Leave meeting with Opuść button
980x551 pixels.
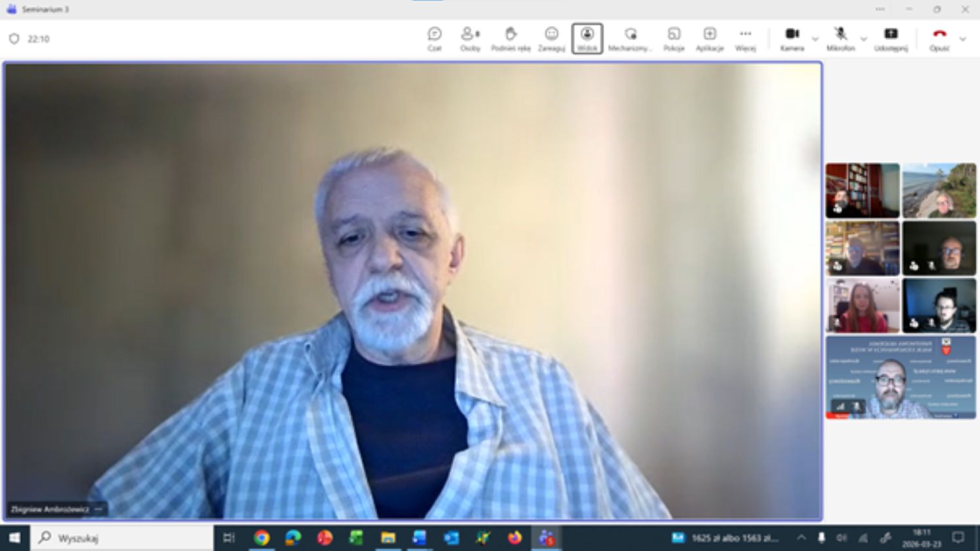pyautogui.click(x=939, y=39)
